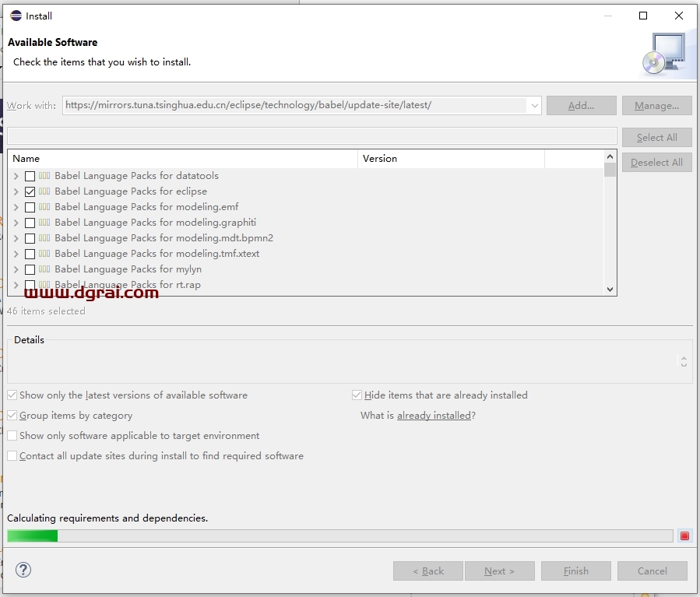700x597 pixels.
Task: Click the Name column header
Action: [182, 159]
